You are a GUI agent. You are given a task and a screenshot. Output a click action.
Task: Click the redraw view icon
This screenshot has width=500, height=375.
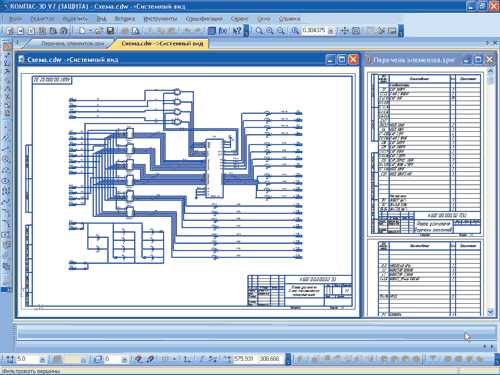[356, 31]
